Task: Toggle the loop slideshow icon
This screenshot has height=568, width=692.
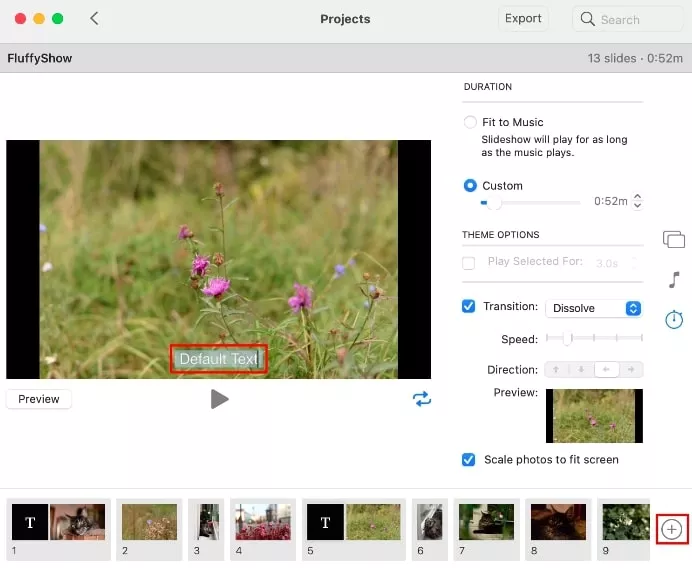Action: (421, 399)
